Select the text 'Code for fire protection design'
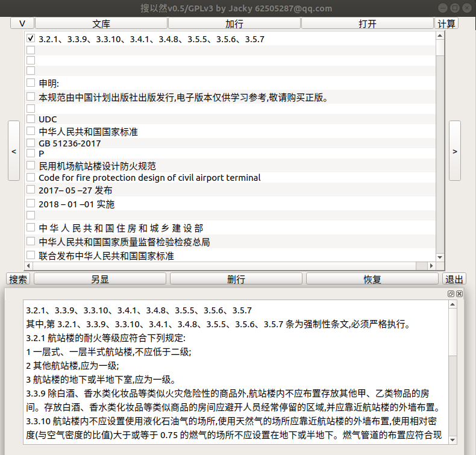 pyautogui.click(x=102, y=178)
